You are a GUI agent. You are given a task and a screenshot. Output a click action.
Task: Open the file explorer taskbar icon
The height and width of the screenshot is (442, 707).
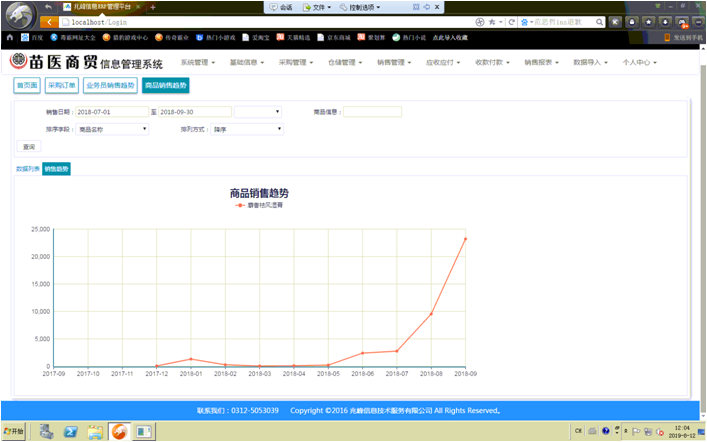pos(95,432)
